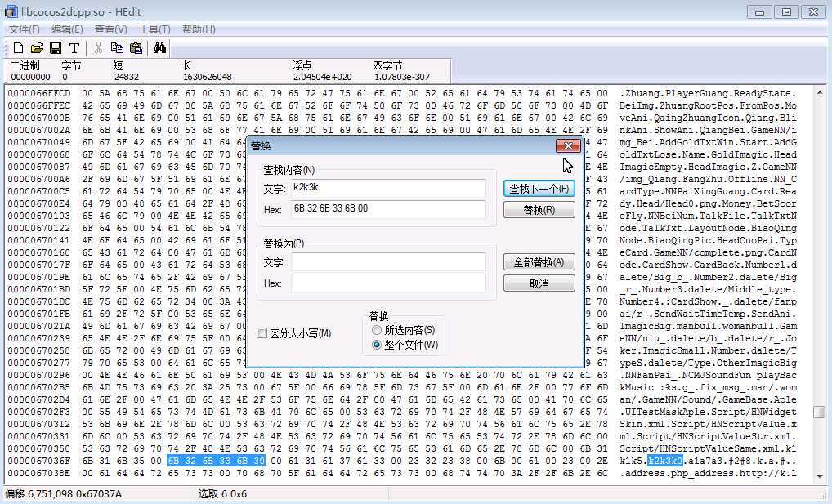The width and height of the screenshot is (832, 504).
Task: Click the 长 value 1630626048
Action: pos(207,77)
